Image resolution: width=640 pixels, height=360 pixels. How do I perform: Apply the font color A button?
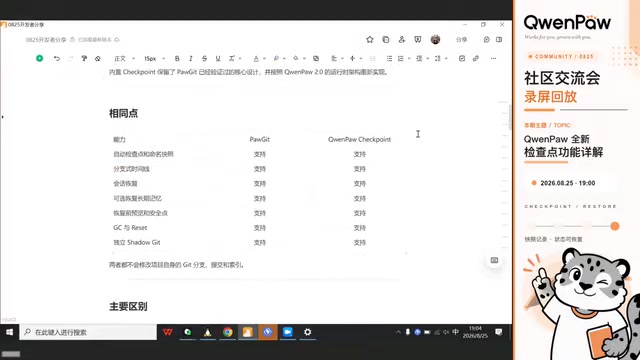pos(256,58)
